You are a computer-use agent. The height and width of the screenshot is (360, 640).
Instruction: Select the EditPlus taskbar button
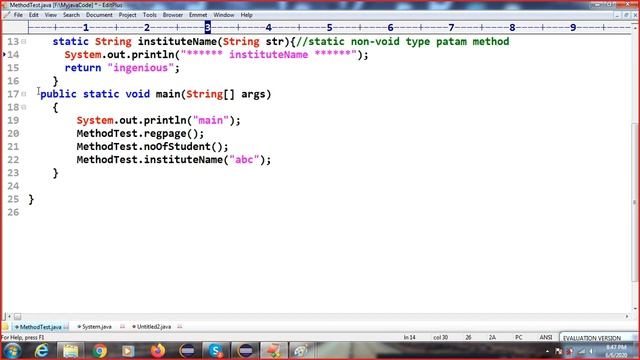tap(273, 351)
